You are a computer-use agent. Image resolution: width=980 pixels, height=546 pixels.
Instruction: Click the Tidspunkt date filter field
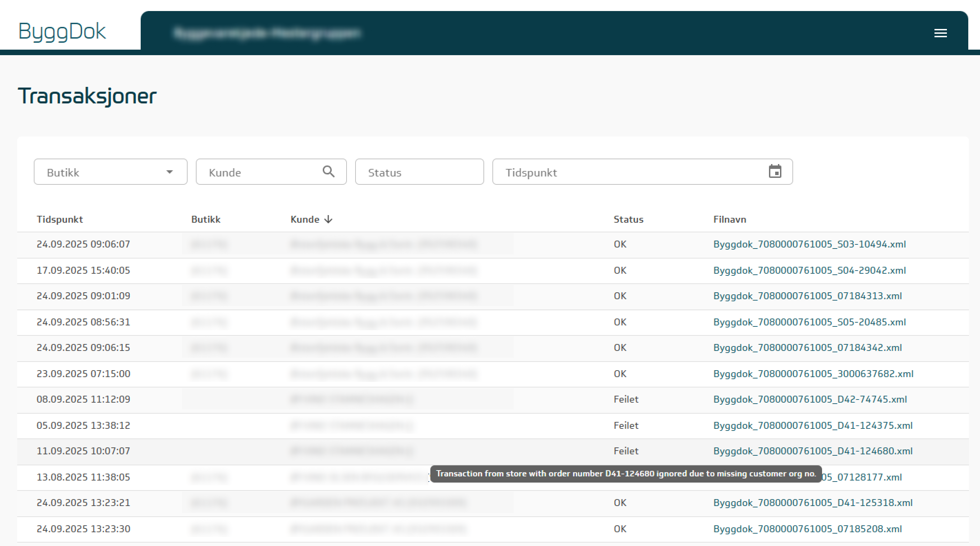pos(628,172)
